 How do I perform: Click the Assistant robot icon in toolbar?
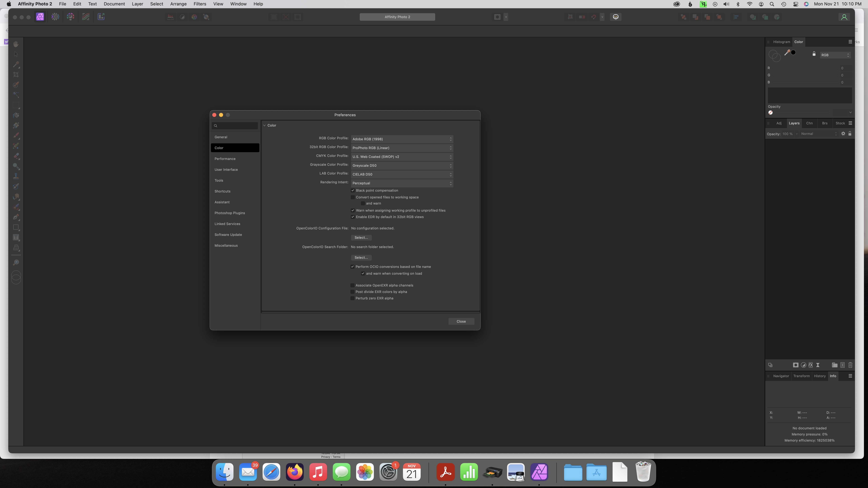click(x=616, y=17)
